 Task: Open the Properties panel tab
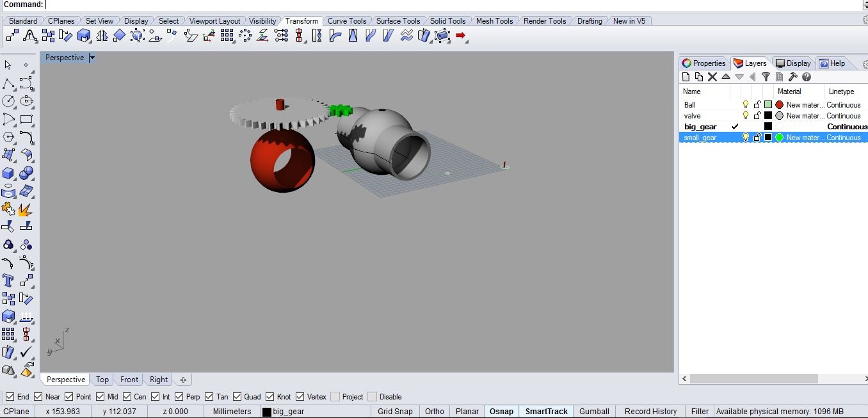click(704, 63)
